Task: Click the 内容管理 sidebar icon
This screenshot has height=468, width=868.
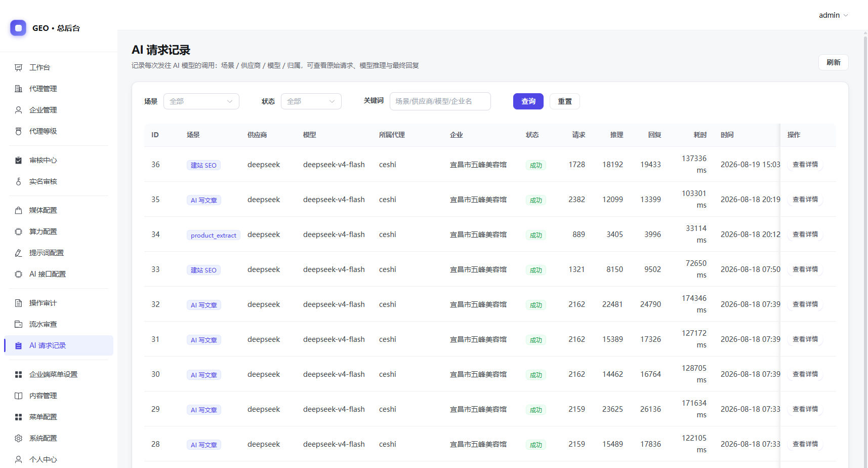Action: pyautogui.click(x=19, y=396)
